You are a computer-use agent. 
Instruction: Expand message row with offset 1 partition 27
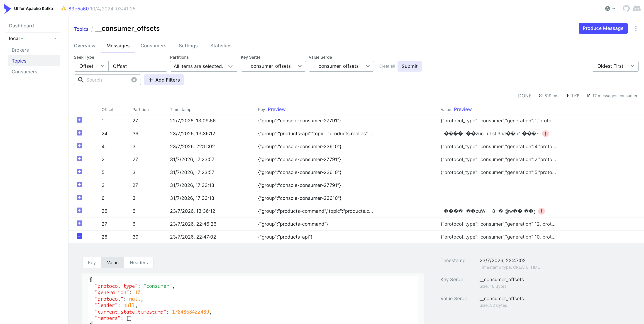(79, 120)
